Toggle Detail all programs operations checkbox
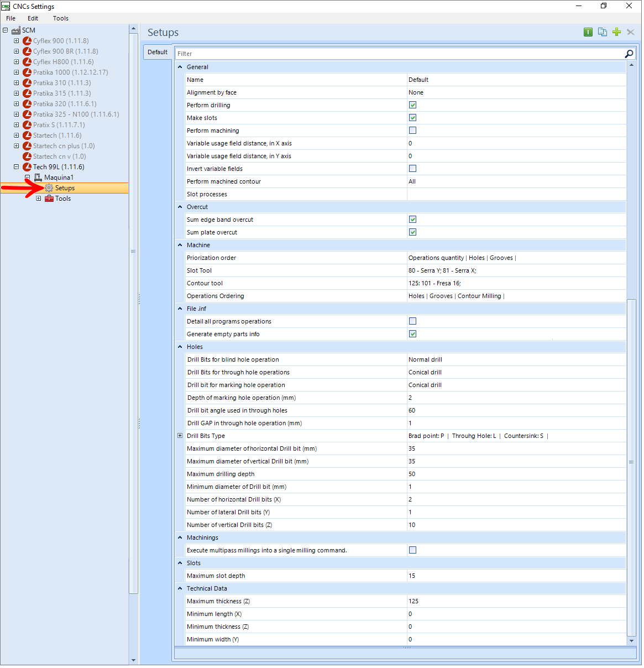Screen dimensions: 644x668 pos(412,321)
